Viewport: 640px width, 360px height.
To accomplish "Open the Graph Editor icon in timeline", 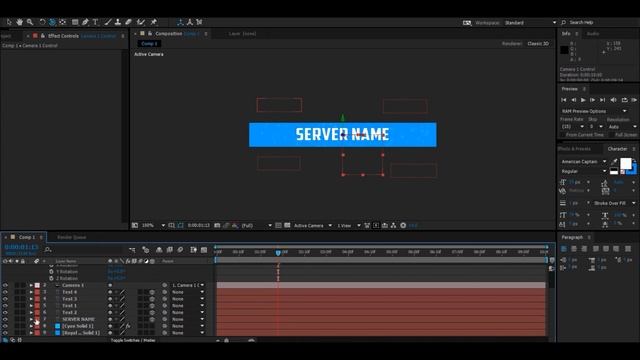I will click(204, 250).
